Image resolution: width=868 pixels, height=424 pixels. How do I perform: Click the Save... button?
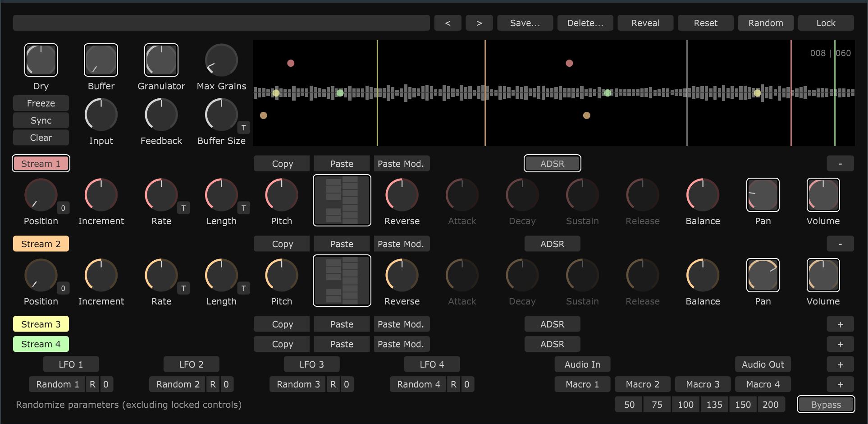coord(525,23)
